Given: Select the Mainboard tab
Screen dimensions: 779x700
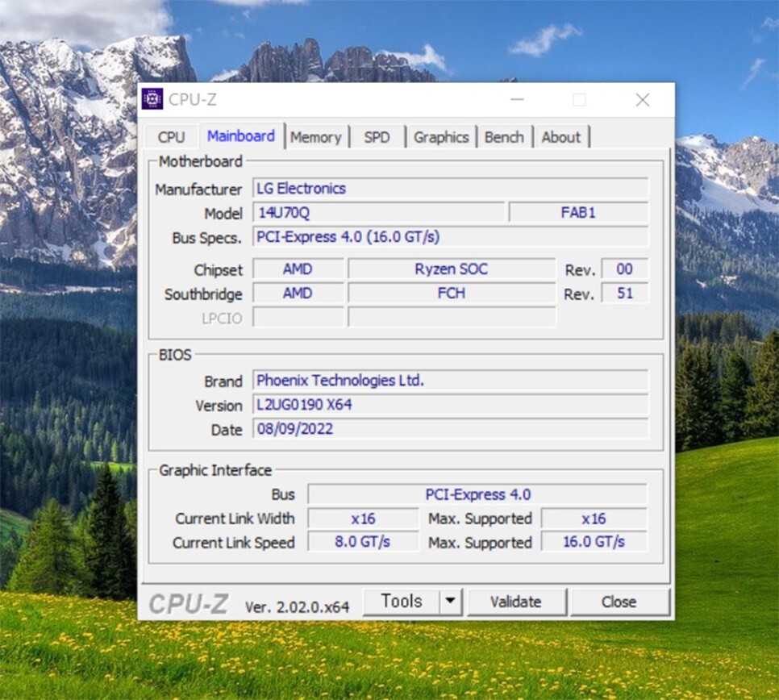Looking at the screenshot, I should (241, 135).
